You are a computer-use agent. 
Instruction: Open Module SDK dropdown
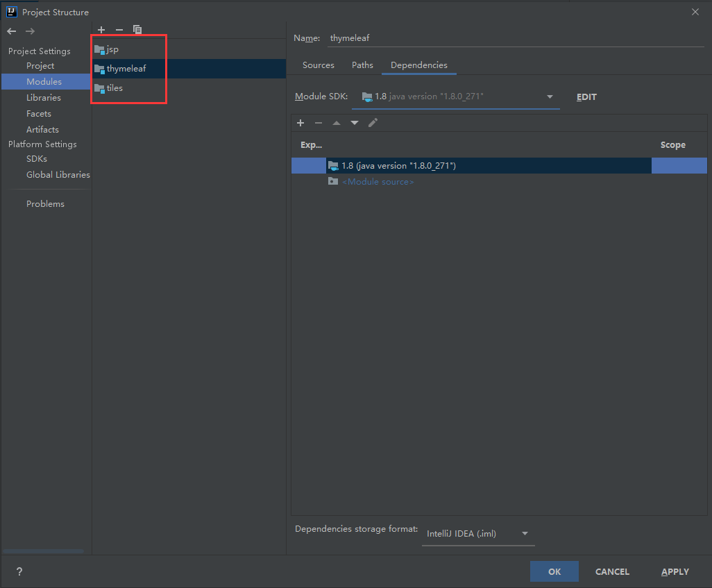click(456, 96)
